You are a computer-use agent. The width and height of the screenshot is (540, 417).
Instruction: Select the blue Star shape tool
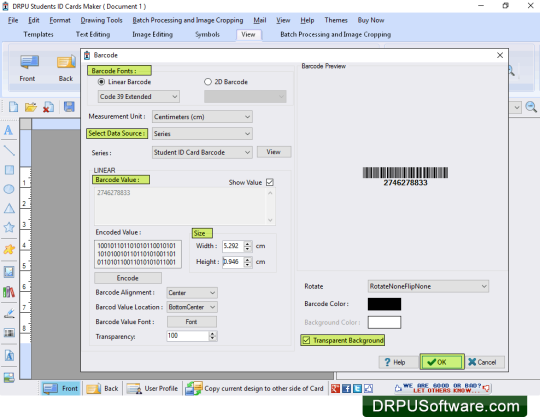(9, 227)
